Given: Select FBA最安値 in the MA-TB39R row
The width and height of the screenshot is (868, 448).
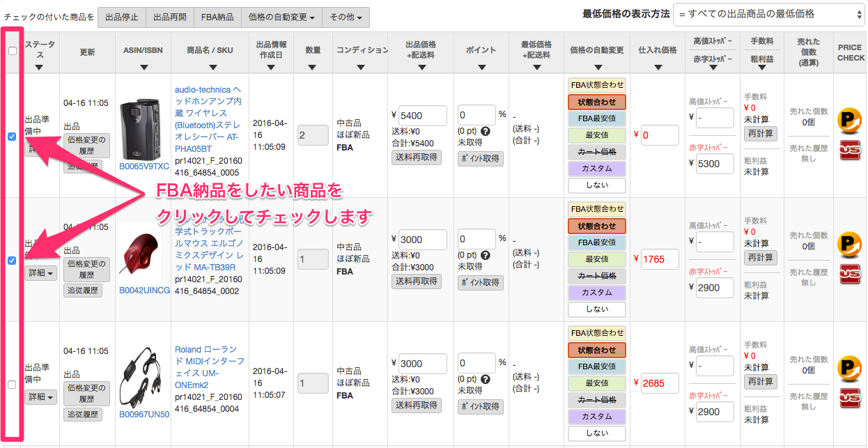Looking at the screenshot, I should coord(597,242).
